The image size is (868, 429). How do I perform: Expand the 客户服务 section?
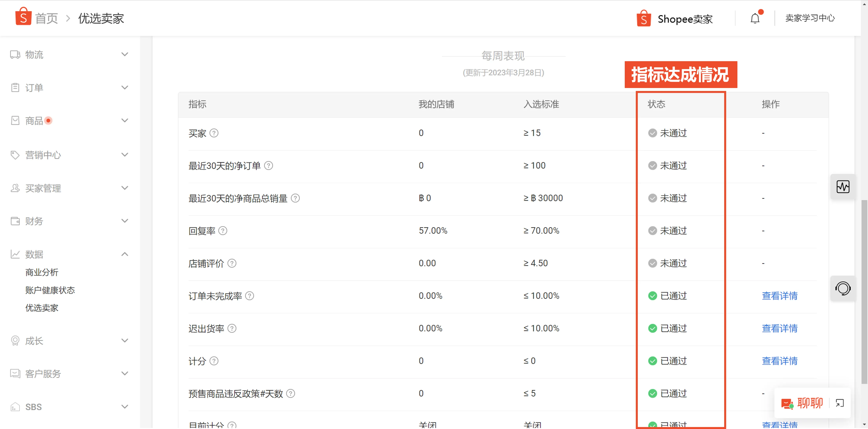125,373
